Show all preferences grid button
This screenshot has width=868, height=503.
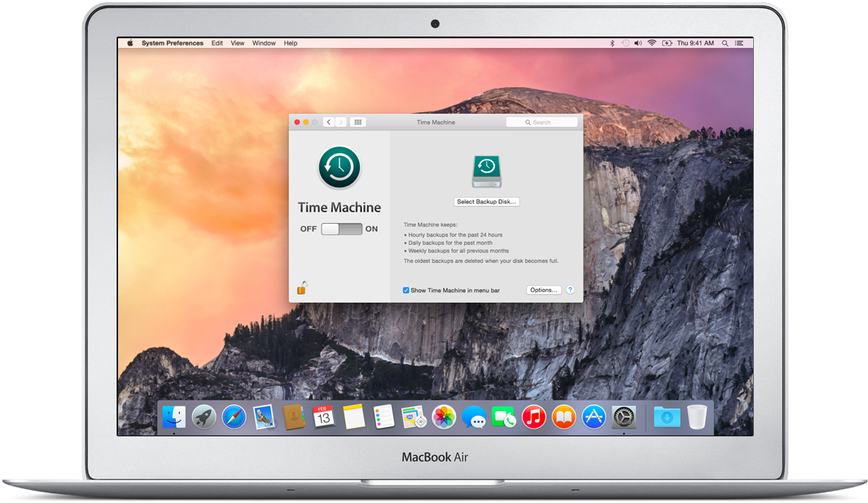(358, 122)
